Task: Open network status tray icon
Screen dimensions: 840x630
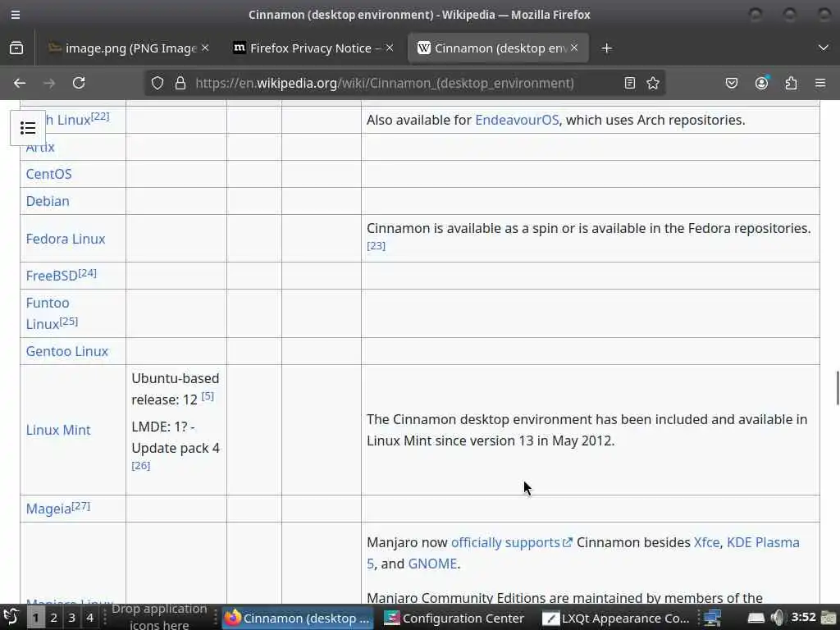Action: (713, 618)
